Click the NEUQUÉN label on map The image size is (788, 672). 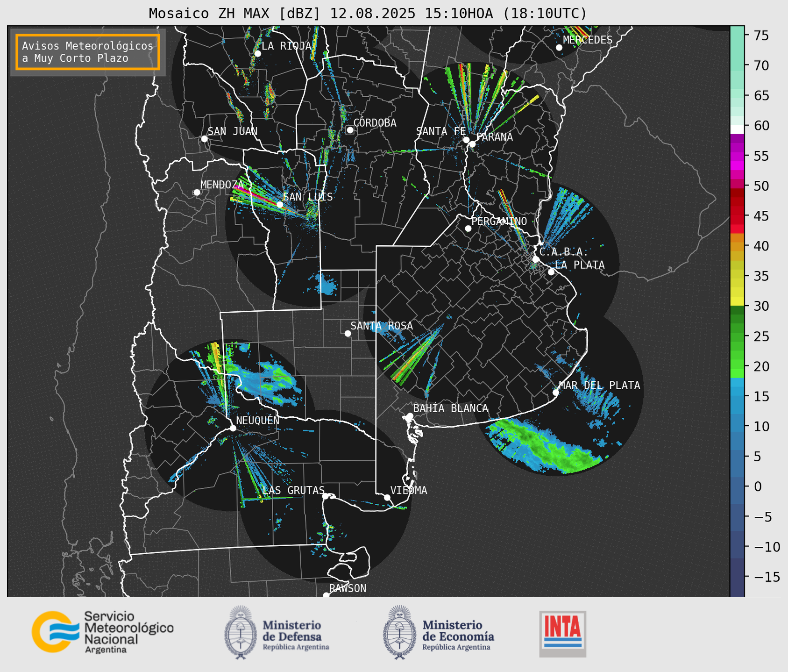point(258,421)
